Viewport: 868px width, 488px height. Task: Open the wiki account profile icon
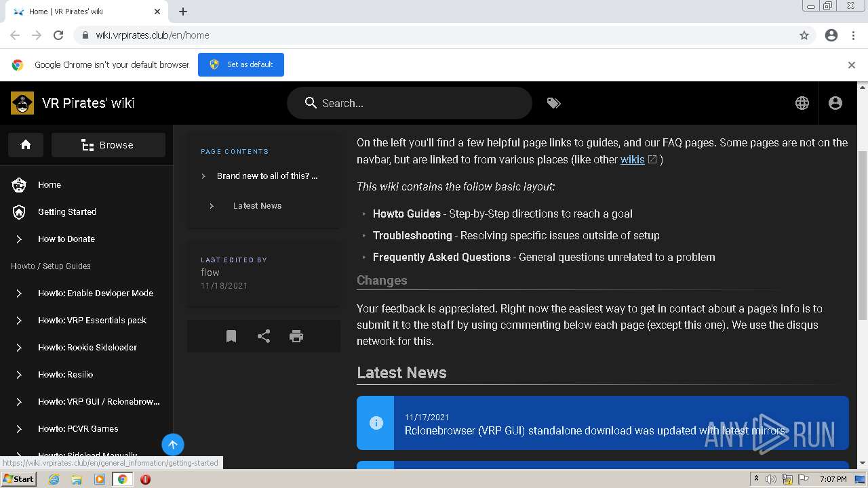(835, 103)
